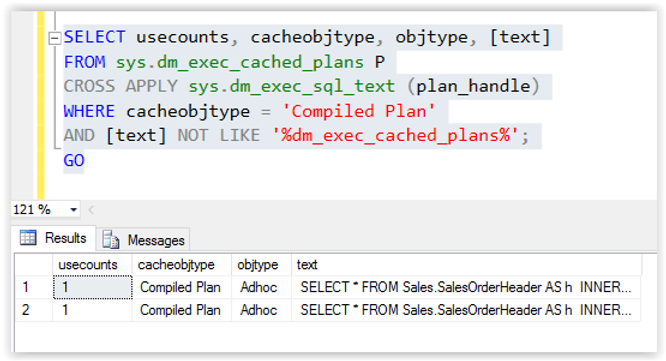Viewport: 666px width, 361px height.
Task: Click the 'Compiled Plan' string literal
Action: (x=358, y=111)
